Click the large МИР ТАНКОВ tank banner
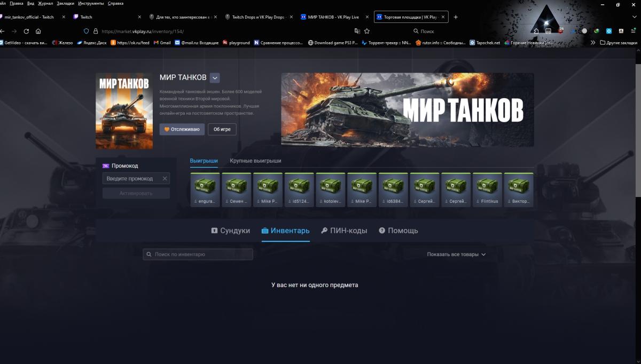 [408, 110]
